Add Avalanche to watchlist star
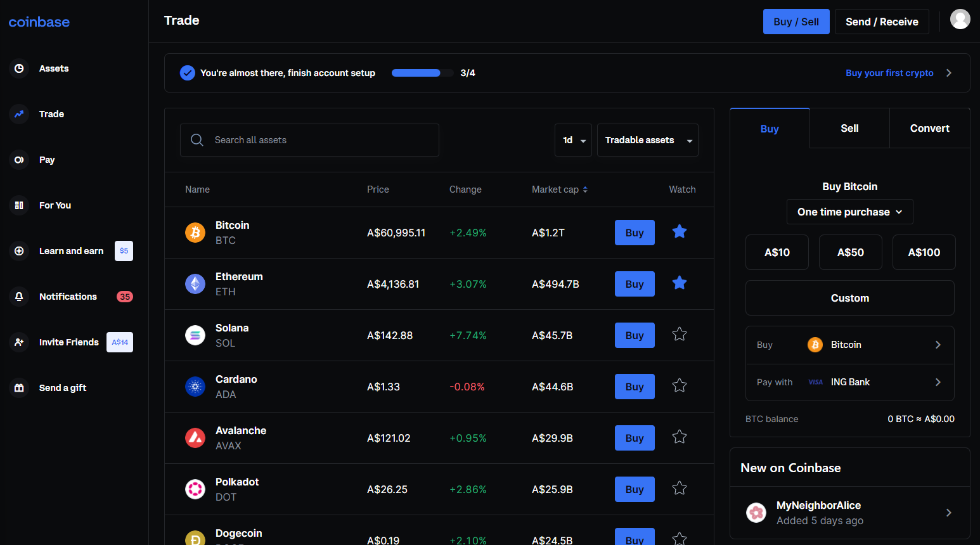The image size is (980, 545). (x=680, y=437)
